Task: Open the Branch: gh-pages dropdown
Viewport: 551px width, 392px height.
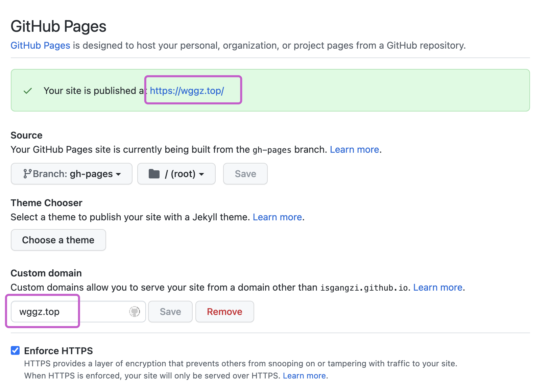Action: tap(72, 174)
